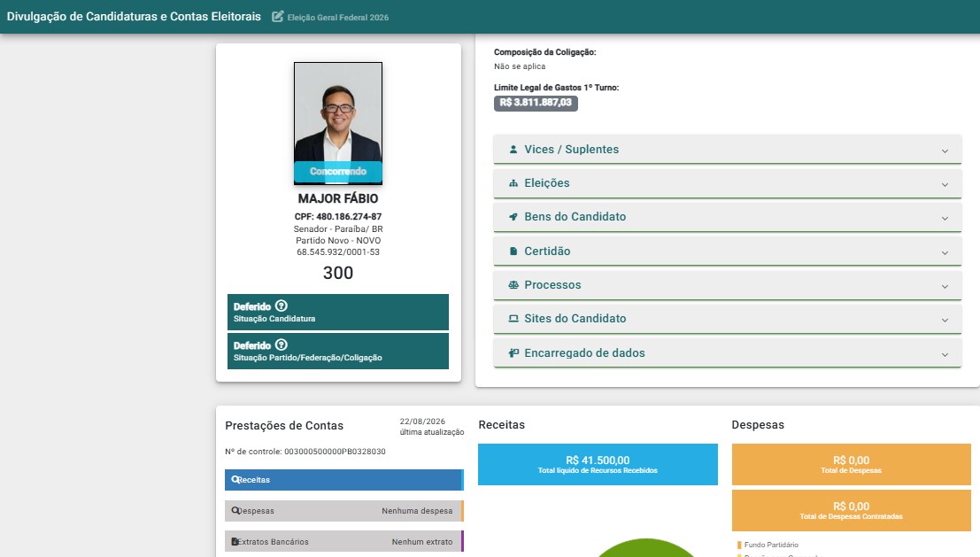Open the Vices / Suplentes accordion header
Viewport: 980px width, 557px height.
(x=728, y=150)
